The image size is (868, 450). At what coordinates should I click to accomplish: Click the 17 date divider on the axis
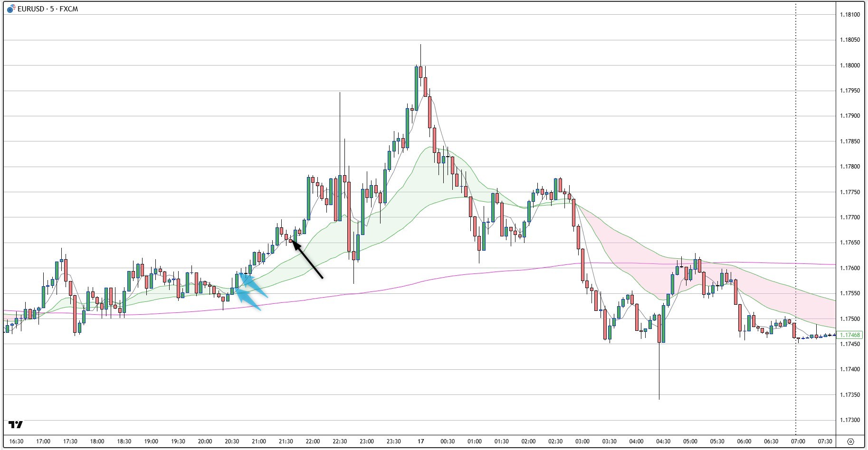420,442
